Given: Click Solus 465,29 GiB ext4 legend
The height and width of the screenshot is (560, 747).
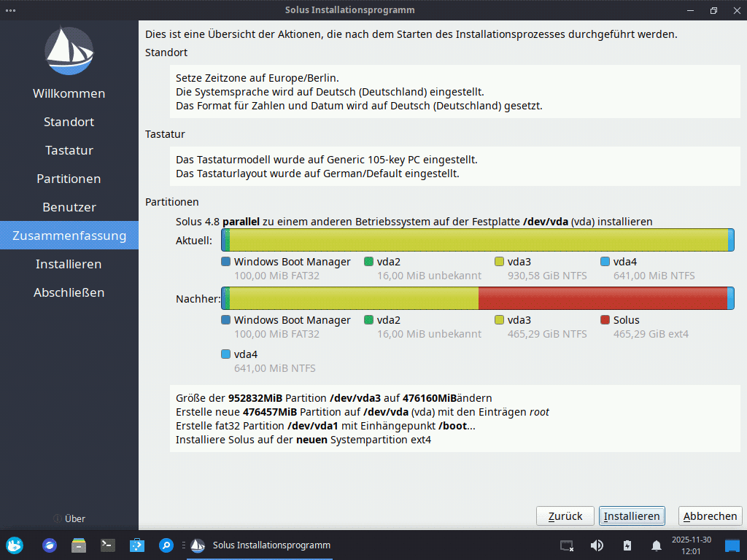Looking at the screenshot, I should (645, 327).
